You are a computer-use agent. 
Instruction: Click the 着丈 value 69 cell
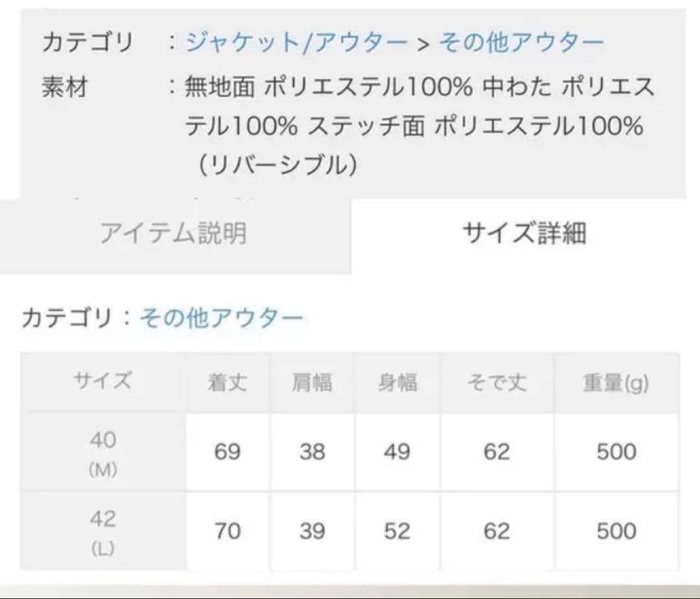pyautogui.click(x=227, y=452)
